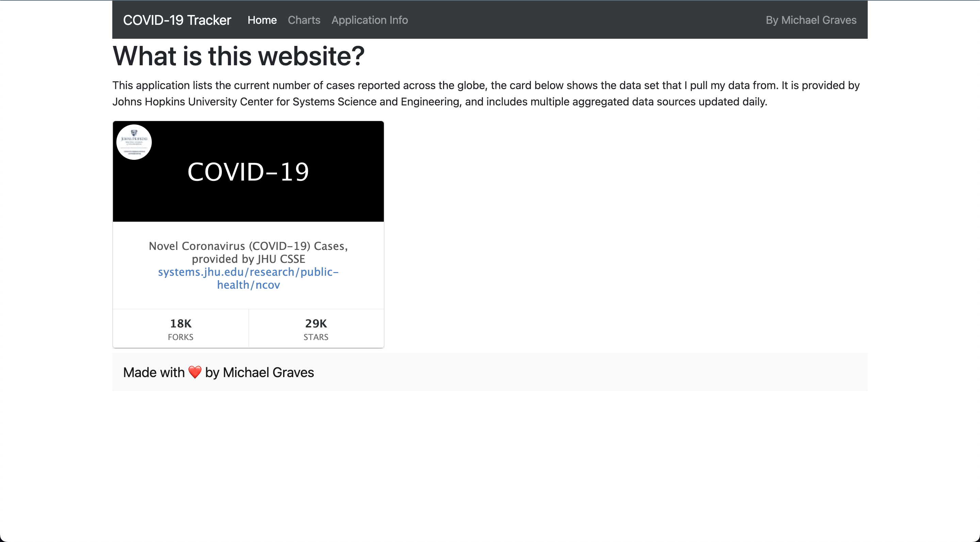980x542 pixels.
Task: Click the Johns Hopkins University paragraph line
Action: coord(439,102)
